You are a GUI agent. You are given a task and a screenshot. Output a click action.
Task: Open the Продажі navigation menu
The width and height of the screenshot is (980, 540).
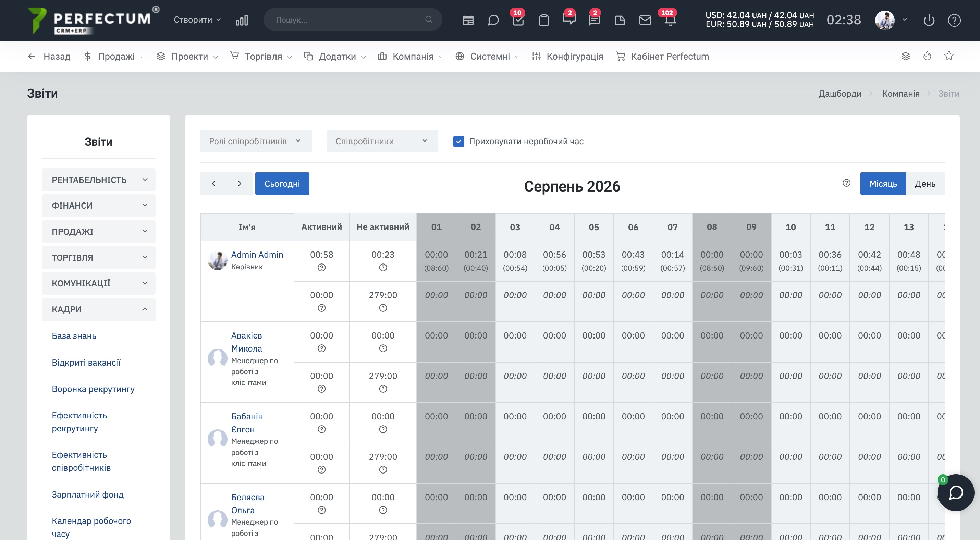(114, 56)
